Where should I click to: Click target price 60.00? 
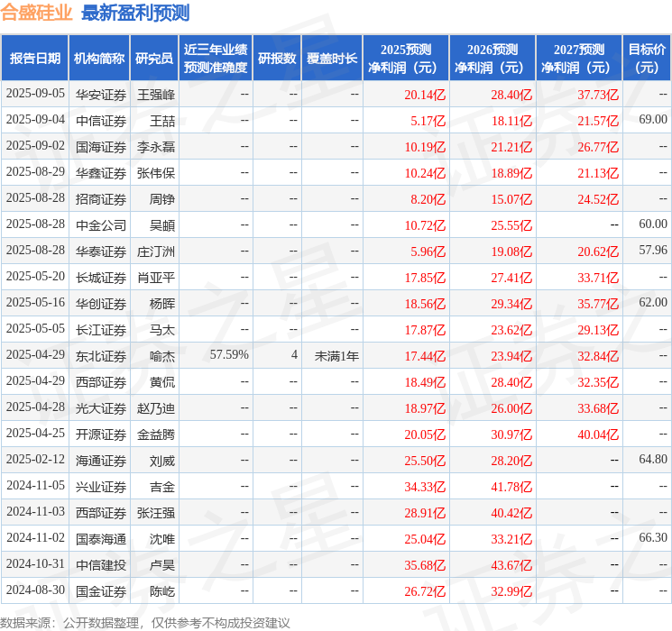pyautogui.click(x=653, y=224)
